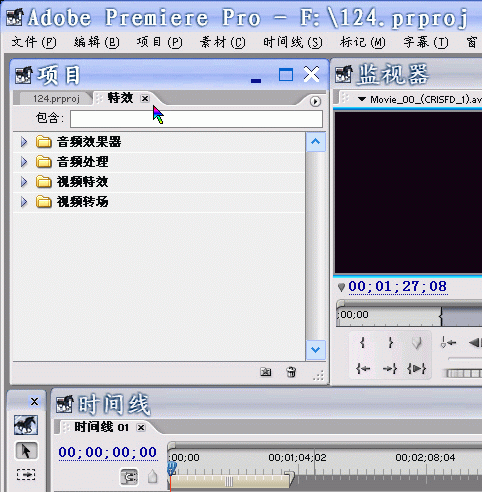Close the 时间线 01 tab
The height and width of the screenshot is (492, 482).
coord(141,427)
